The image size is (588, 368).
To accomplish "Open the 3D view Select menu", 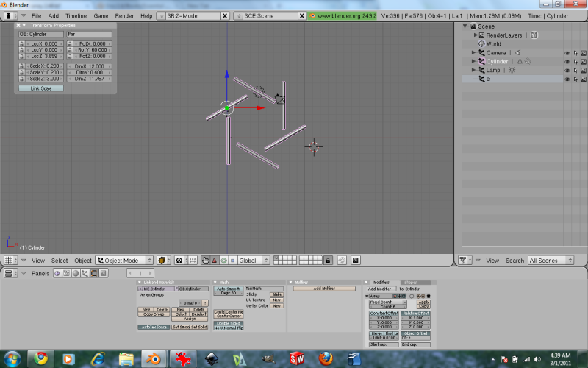I will tap(60, 261).
